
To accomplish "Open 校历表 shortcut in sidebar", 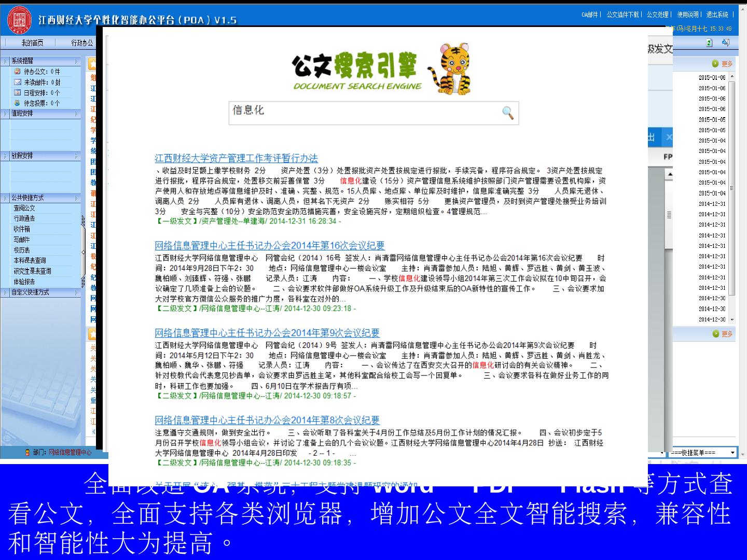I will pos(22,250).
